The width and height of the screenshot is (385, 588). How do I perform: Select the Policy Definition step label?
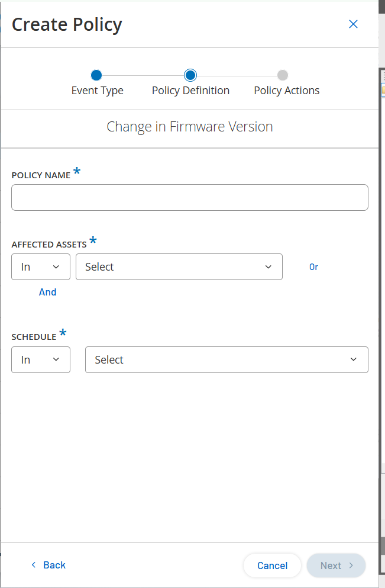tap(190, 91)
